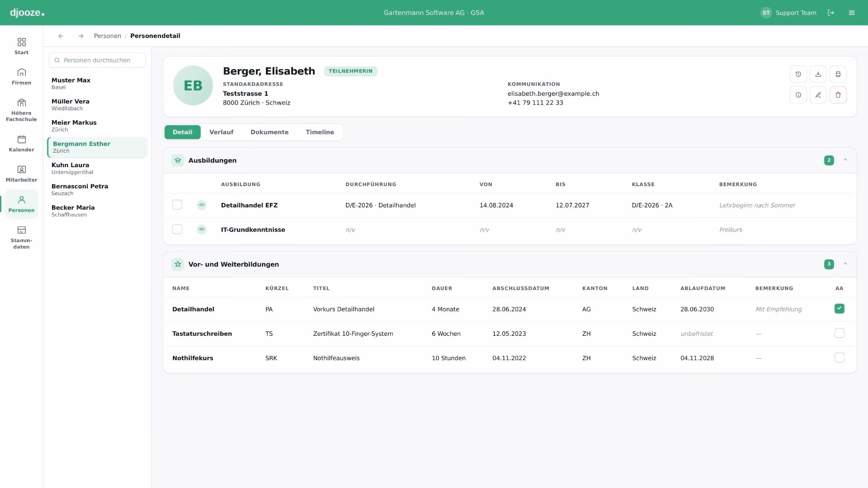Open the hamburger menu in header
The width and height of the screenshot is (868, 488).
[852, 13]
